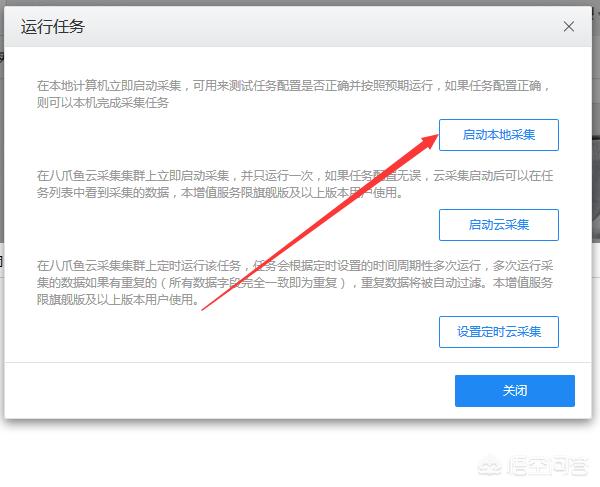This screenshot has width=600, height=487.
Task: Click the cloud collection run-once description text
Action: tap(295, 184)
